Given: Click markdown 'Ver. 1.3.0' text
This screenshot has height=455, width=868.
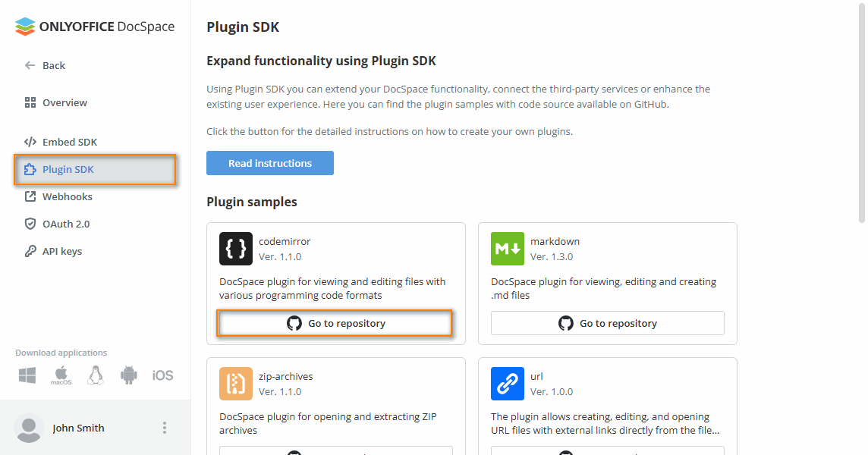Looking at the screenshot, I should [x=552, y=257].
